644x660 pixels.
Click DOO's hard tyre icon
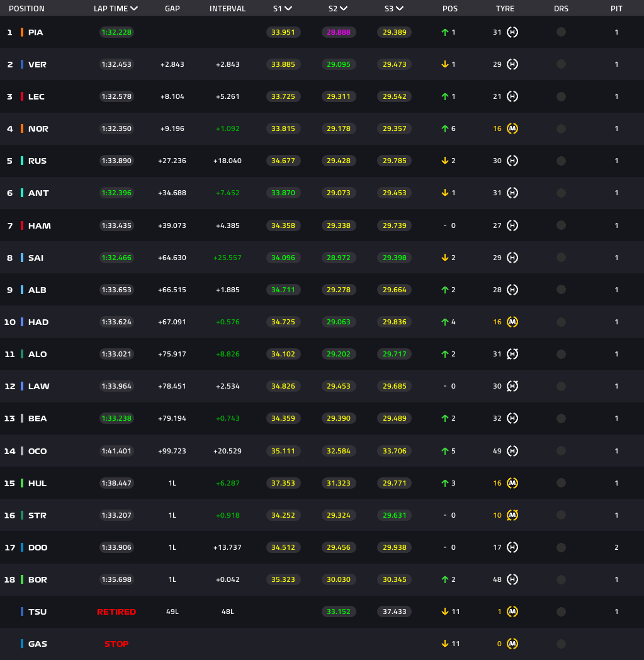[512, 547]
